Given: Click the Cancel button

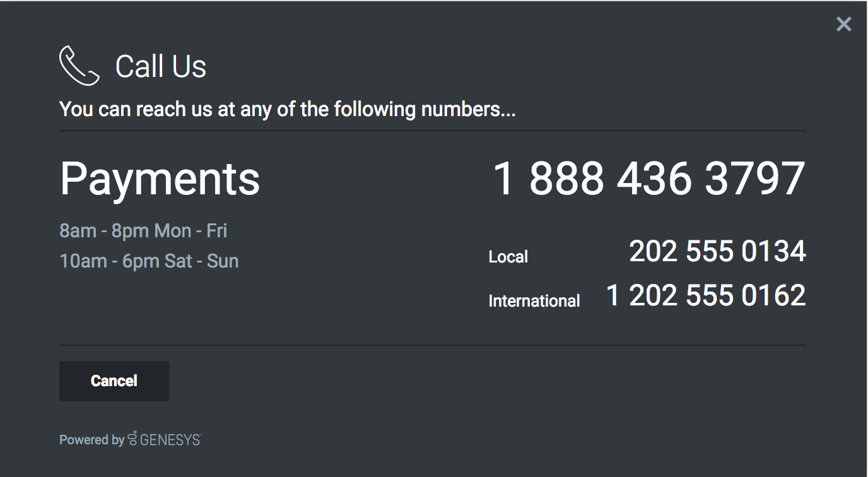Looking at the screenshot, I should point(114,381).
